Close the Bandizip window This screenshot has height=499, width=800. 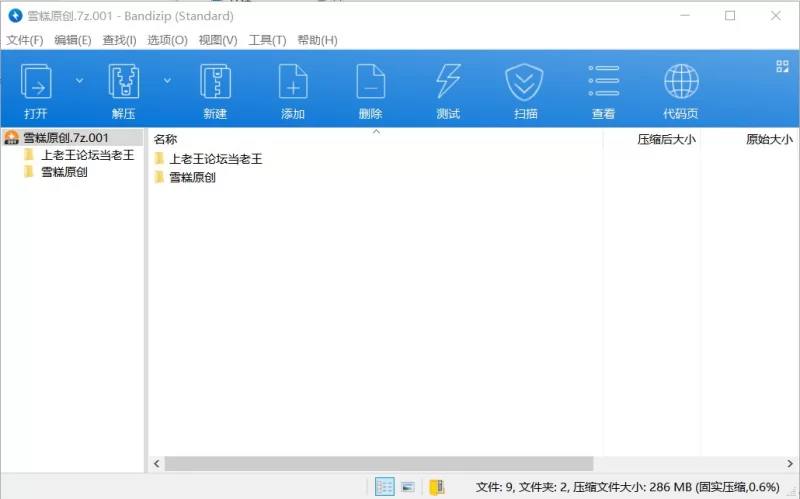click(776, 16)
